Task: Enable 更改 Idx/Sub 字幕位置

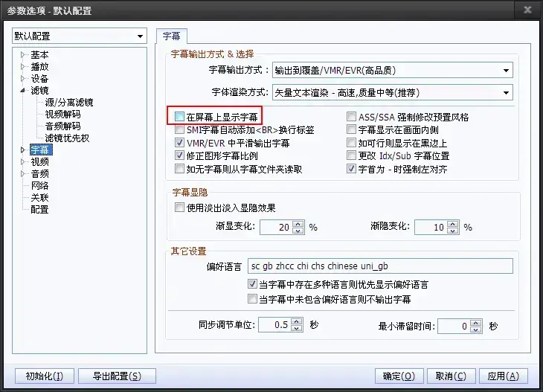Action: (351, 155)
